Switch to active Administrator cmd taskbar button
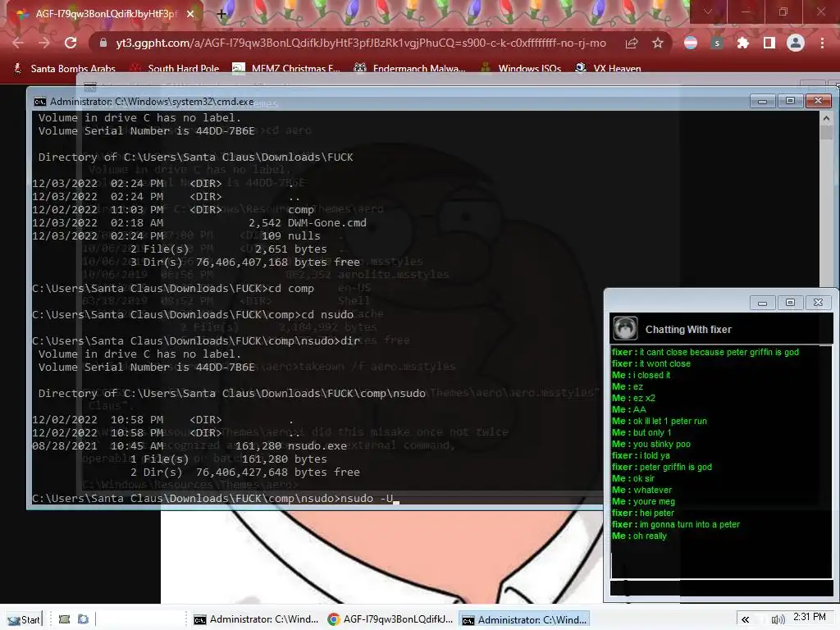Viewport: 840px width, 630px height. click(524, 619)
